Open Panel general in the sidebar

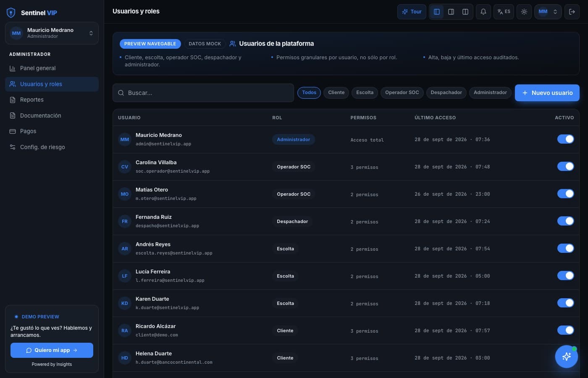(x=52, y=68)
